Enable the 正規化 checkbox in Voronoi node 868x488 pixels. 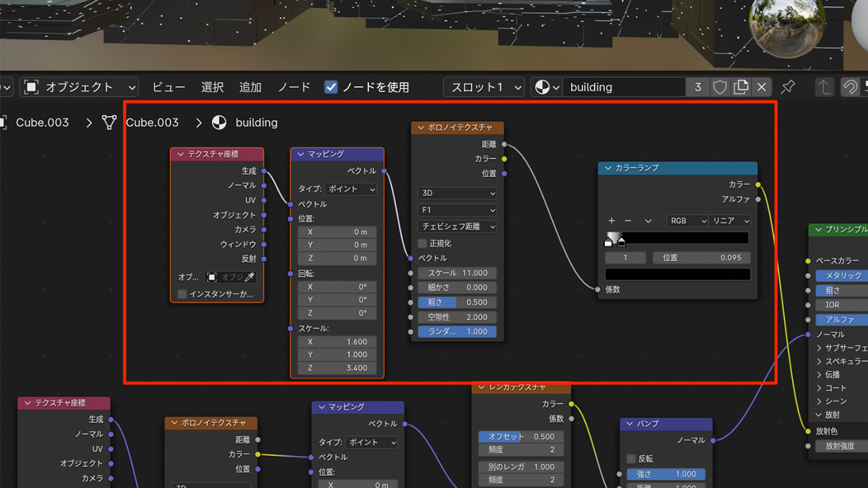pos(422,243)
